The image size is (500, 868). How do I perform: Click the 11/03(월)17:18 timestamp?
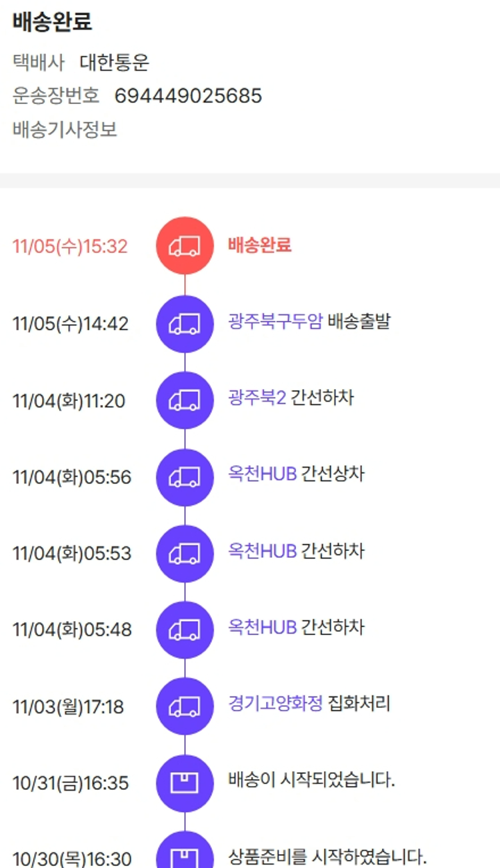68,707
